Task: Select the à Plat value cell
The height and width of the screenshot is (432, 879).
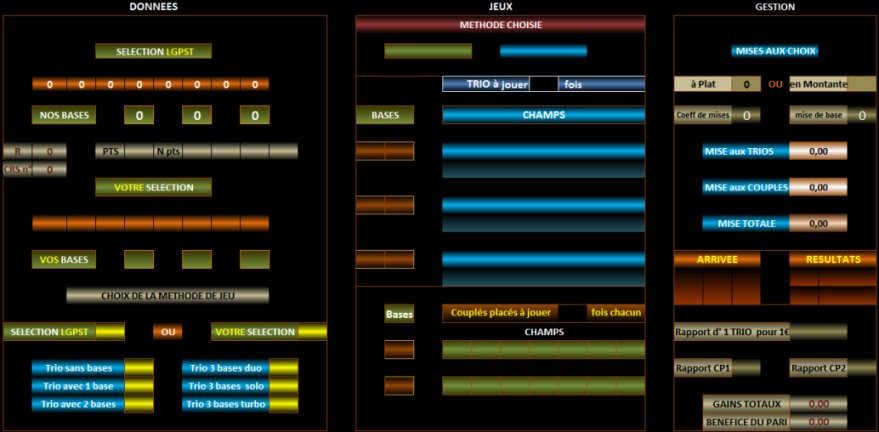Action: point(746,85)
